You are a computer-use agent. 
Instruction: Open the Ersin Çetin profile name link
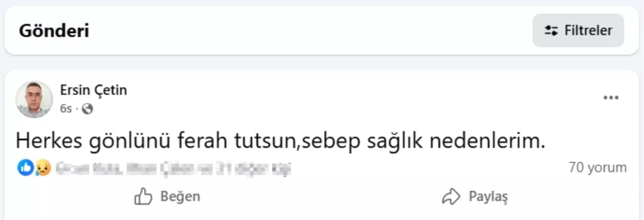pos(93,90)
